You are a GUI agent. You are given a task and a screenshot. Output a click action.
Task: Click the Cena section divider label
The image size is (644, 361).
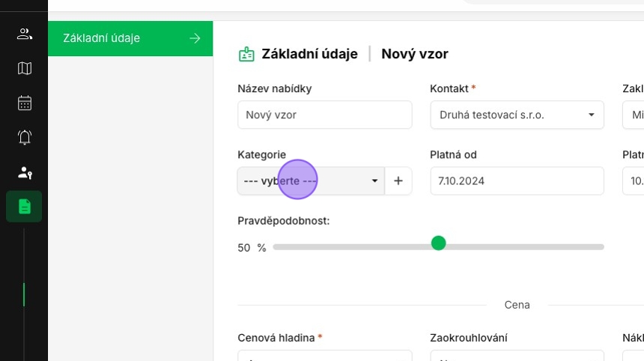[x=517, y=305]
